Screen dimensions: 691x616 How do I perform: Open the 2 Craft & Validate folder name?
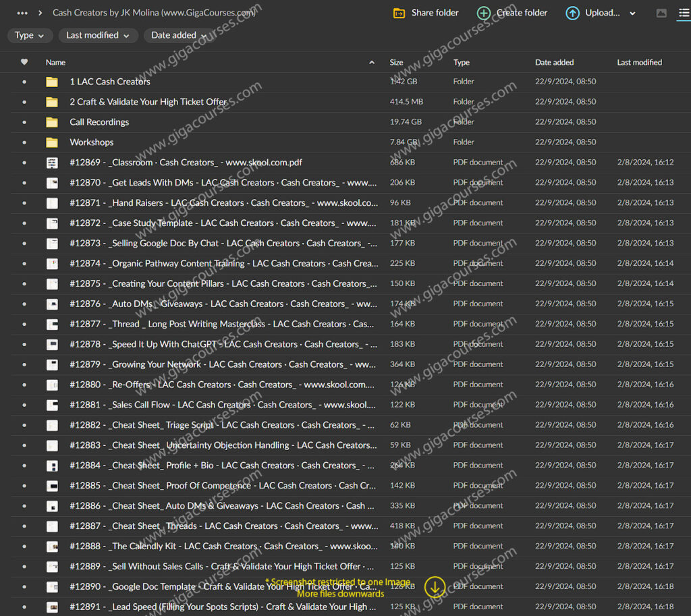pyautogui.click(x=148, y=102)
